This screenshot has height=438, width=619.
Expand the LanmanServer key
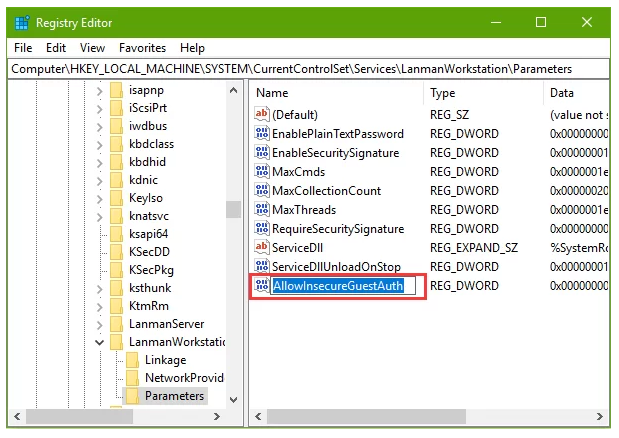click(99, 325)
